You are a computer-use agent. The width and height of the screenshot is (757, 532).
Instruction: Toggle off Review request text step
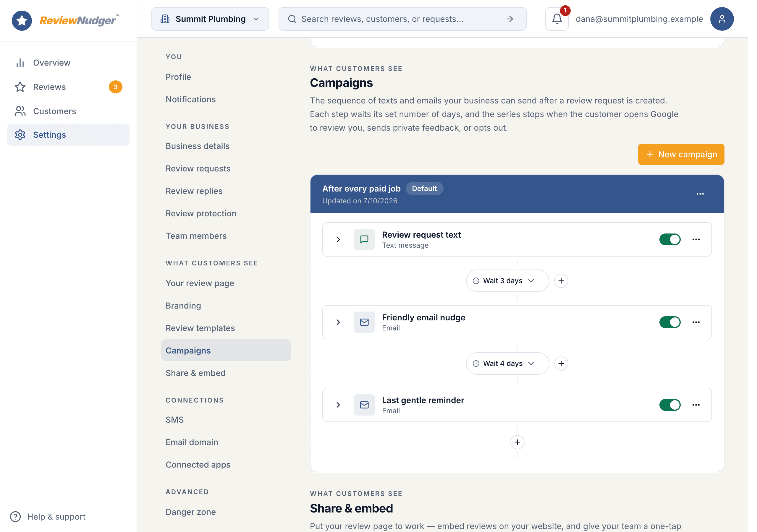[x=677, y=242]
